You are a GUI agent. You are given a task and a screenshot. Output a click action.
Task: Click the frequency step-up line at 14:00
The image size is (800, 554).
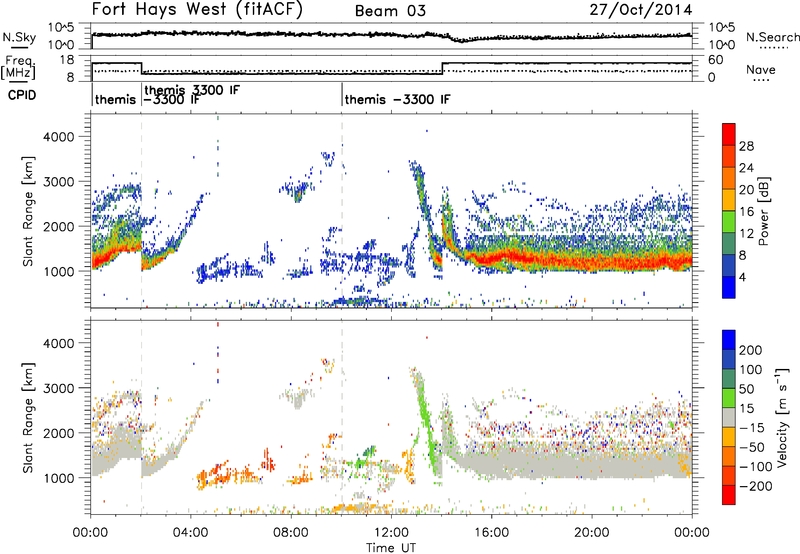pyautogui.click(x=442, y=68)
